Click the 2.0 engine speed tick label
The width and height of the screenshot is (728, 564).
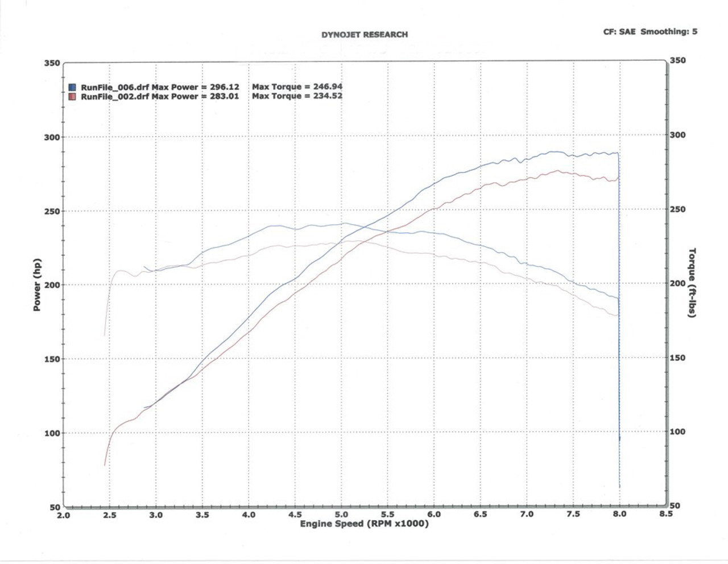(64, 515)
